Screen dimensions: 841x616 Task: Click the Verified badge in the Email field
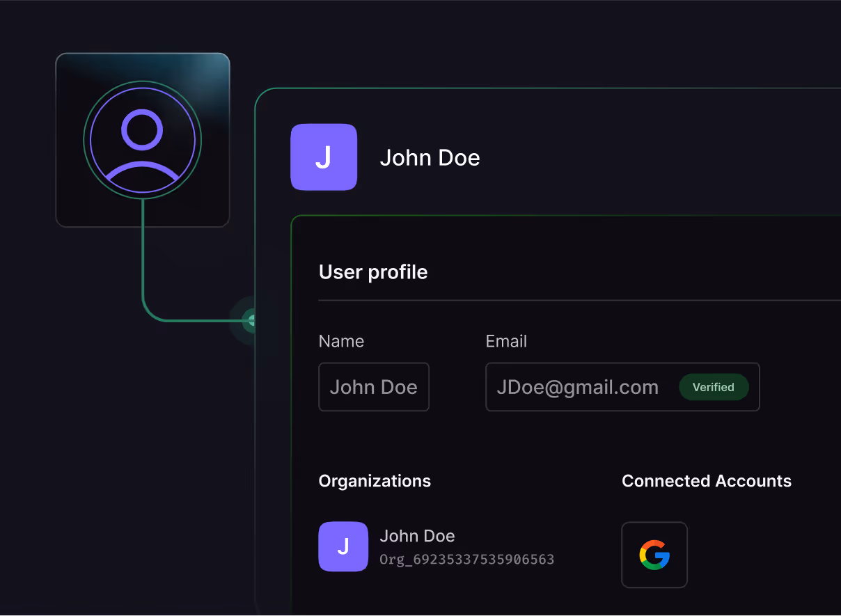pyautogui.click(x=714, y=387)
